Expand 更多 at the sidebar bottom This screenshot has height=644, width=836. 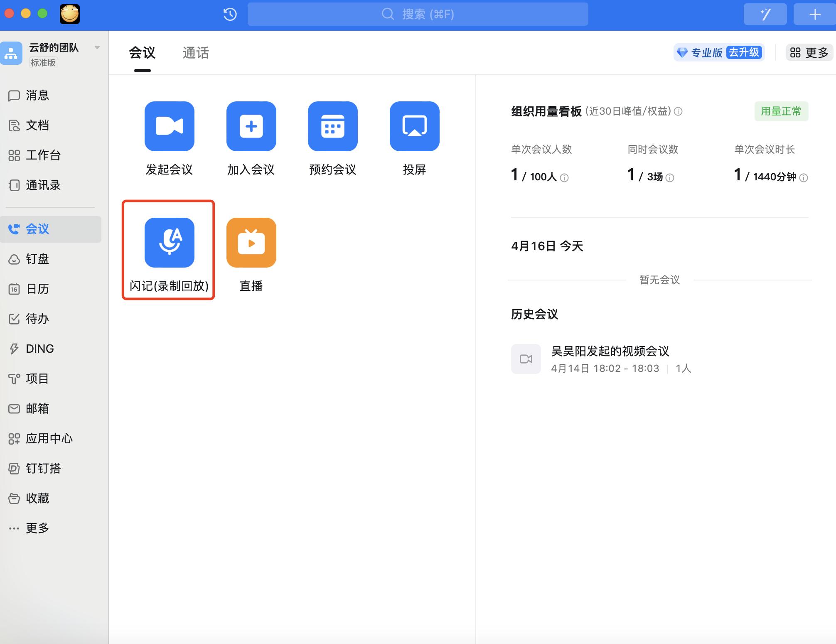coord(51,528)
